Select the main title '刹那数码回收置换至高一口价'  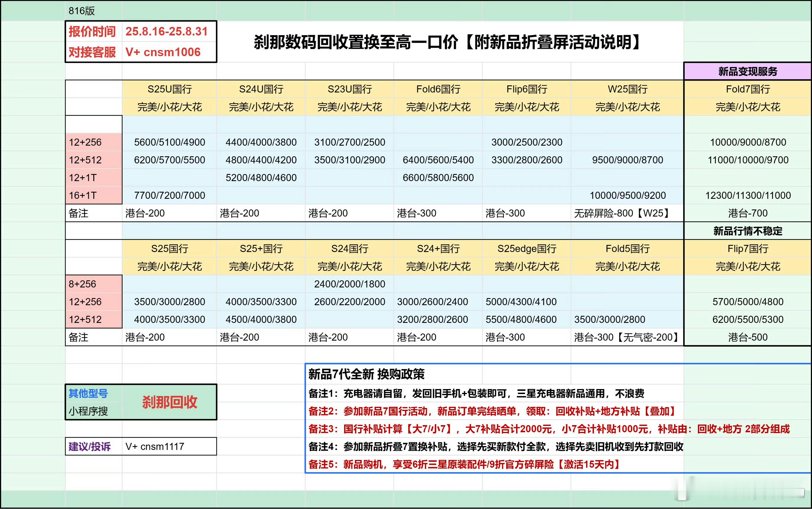[358, 42]
